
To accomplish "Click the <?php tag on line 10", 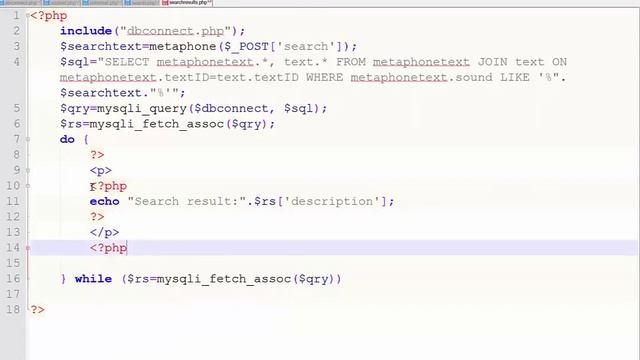I will 108,186.
